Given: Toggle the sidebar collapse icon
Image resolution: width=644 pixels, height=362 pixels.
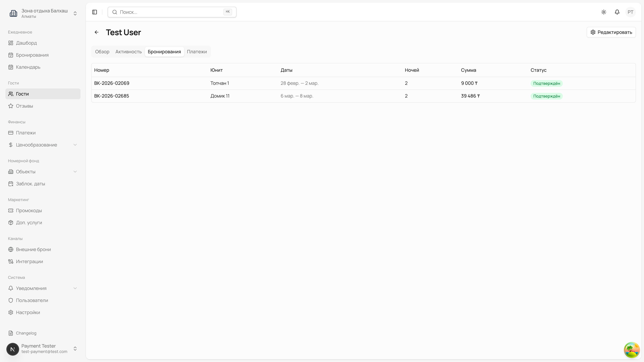Looking at the screenshot, I should tap(94, 12).
